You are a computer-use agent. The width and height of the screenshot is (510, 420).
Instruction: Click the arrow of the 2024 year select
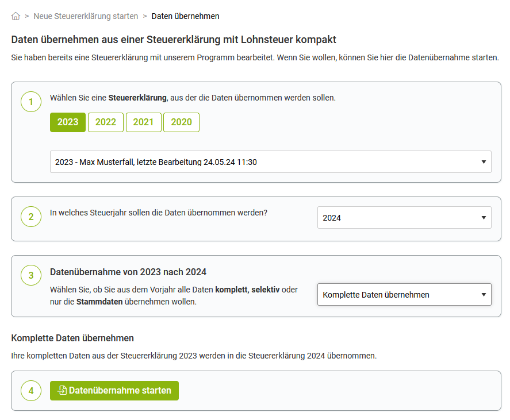click(484, 218)
